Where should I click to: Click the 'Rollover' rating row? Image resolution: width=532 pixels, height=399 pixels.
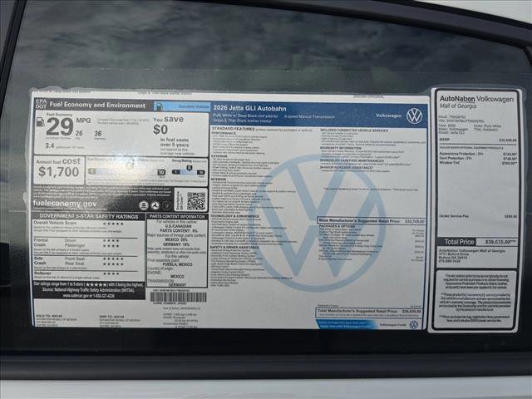(76, 273)
